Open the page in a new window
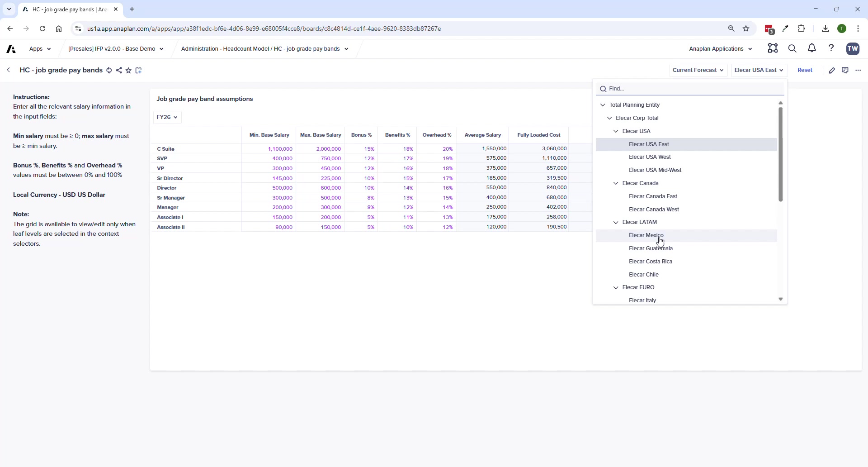The width and height of the screenshot is (868, 467). [138, 70]
